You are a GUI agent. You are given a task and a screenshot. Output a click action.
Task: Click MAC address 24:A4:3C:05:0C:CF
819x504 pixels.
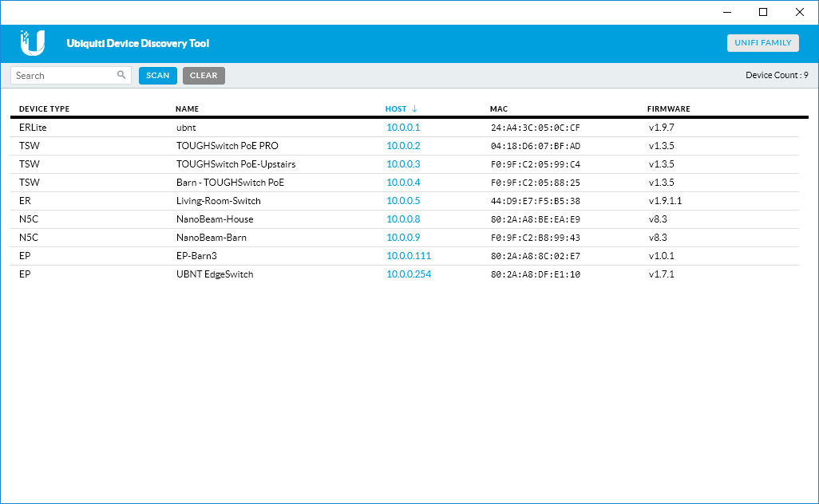536,128
